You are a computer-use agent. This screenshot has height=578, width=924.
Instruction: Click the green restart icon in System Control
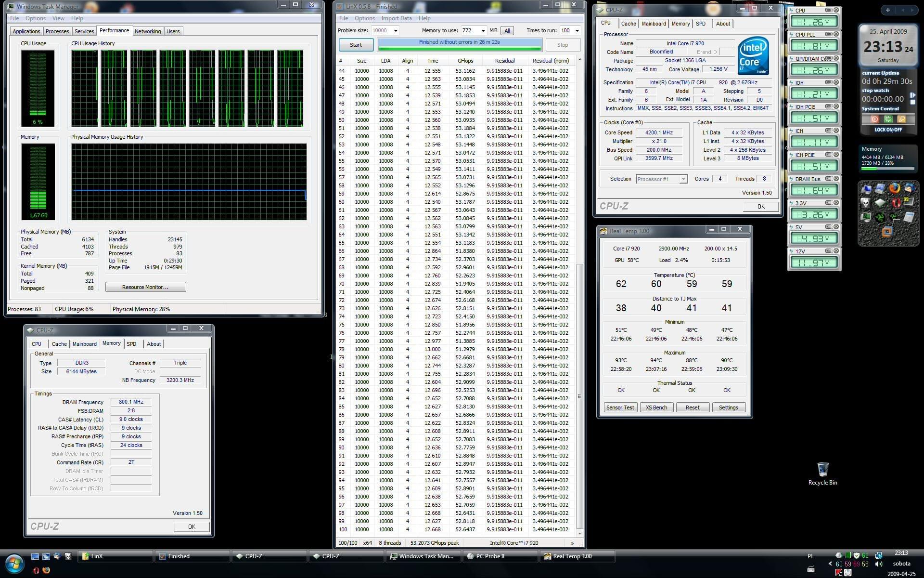(x=888, y=119)
